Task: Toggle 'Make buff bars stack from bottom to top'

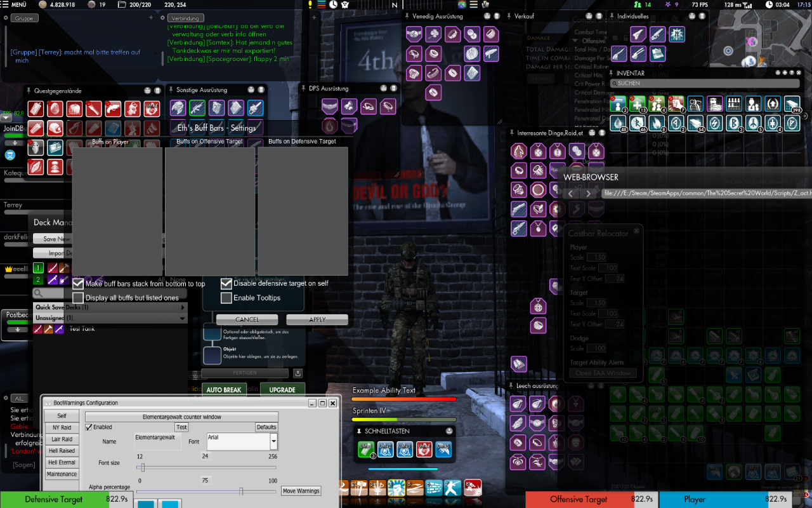Action: coord(78,284)
